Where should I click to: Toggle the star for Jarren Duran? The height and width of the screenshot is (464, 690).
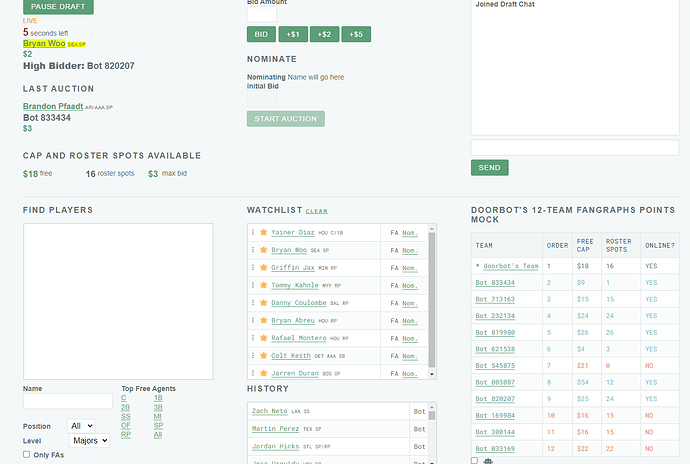click(x=264, y=373)
